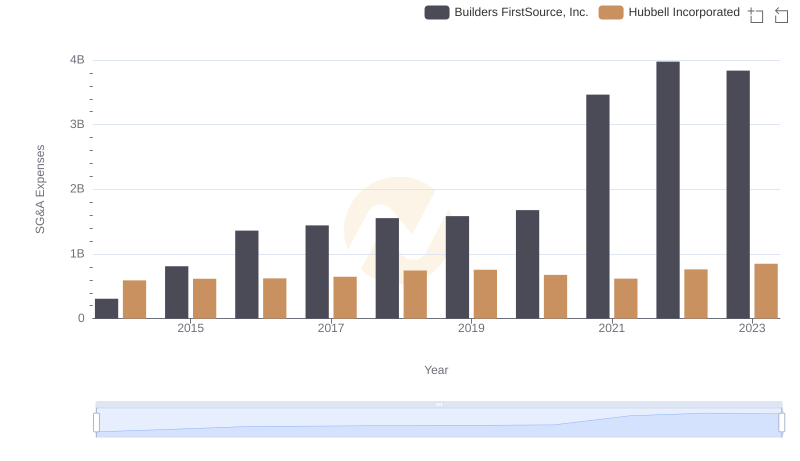
Task: Click the right data zoom slider handle
Action: (781, 422)
